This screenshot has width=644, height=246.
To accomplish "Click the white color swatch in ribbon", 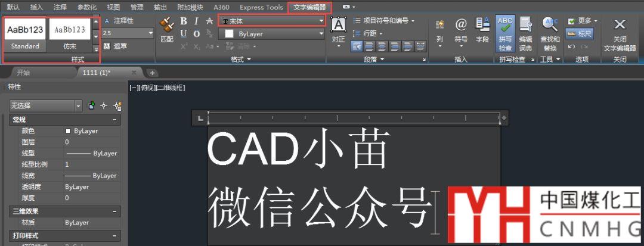I will [229, 34].
